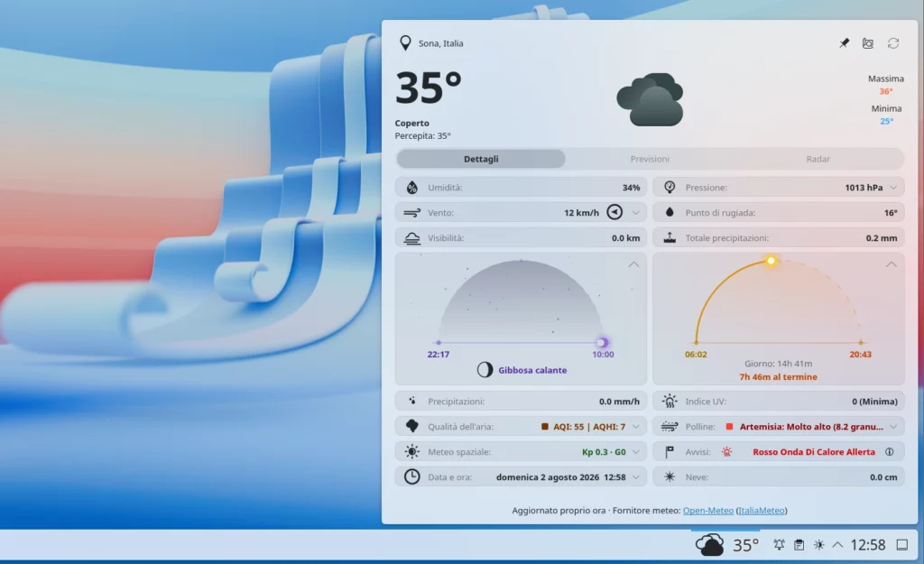Click the pressure gauge icon

click(x=670, y=187)
